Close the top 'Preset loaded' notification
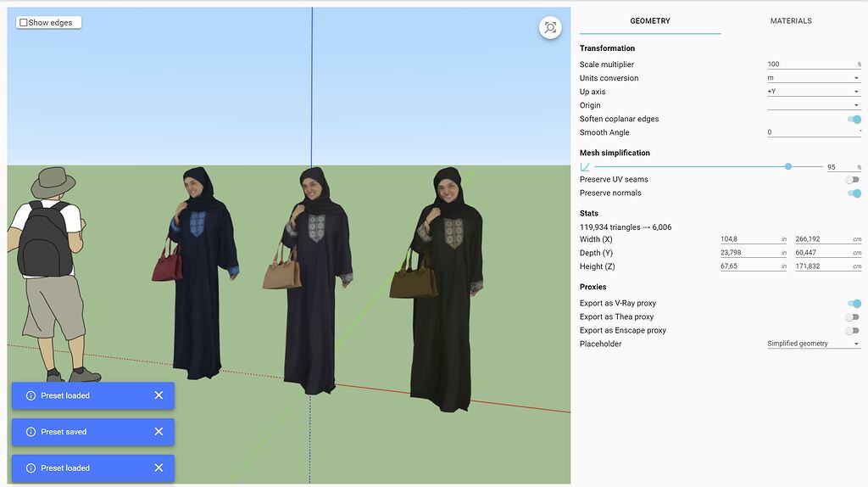The height and width of the screenshot is (487, 868). 159,395
